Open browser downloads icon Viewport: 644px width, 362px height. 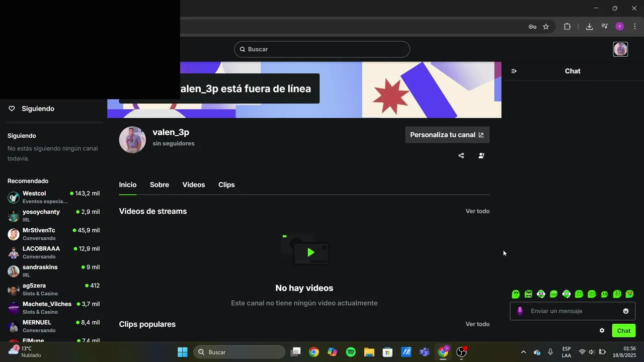(589, 27)
